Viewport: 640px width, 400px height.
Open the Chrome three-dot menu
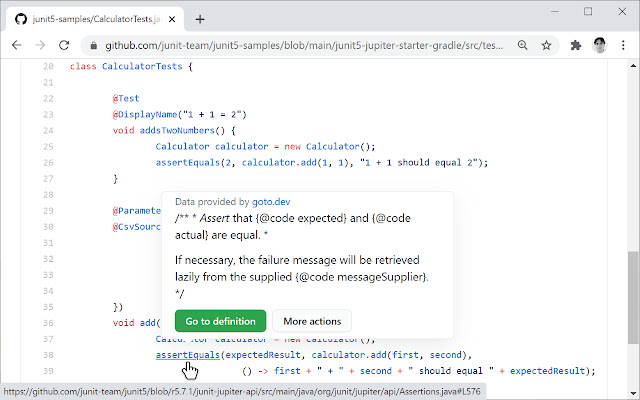(623, 45)
